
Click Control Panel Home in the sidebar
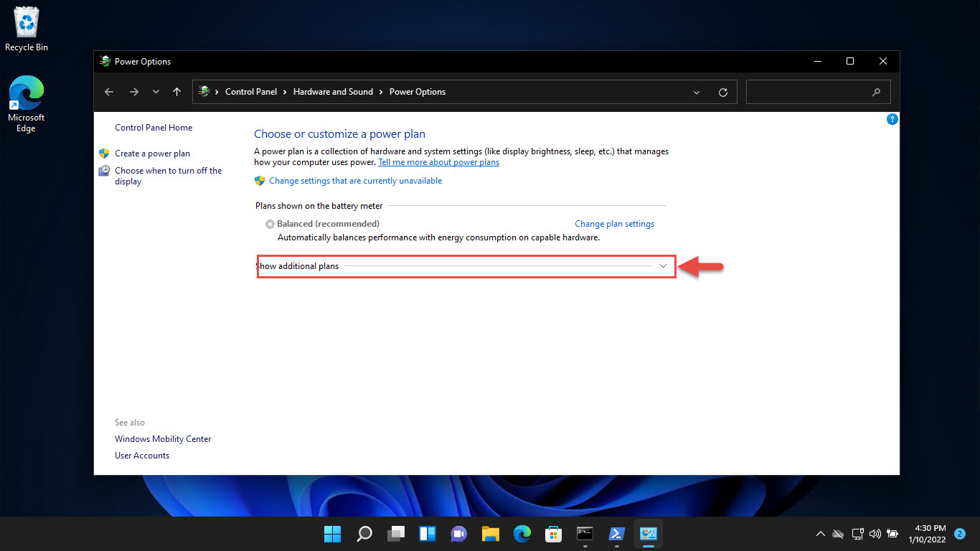coord(153,127)
